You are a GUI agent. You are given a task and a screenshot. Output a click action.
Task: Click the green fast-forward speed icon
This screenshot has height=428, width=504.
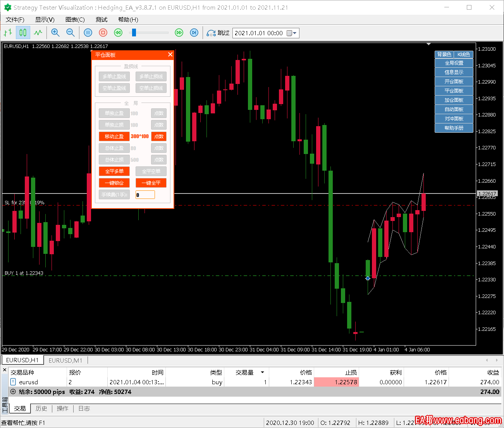click(x=179, y=33)
